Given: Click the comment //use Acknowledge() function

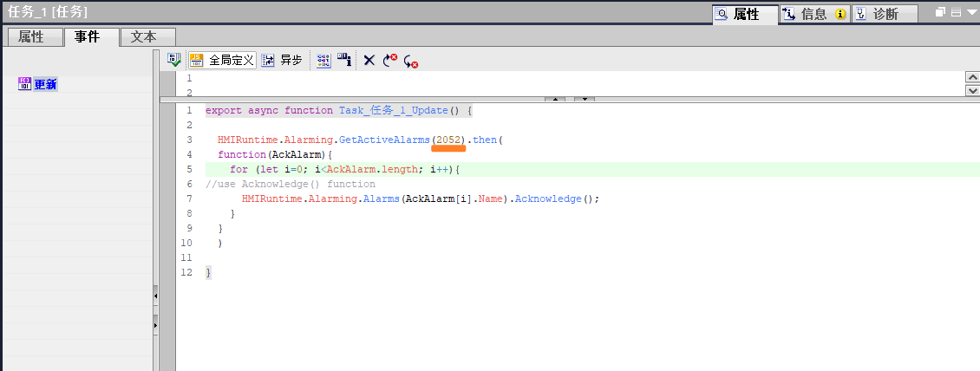Looking at the screenshot, I should pos(291,185).
